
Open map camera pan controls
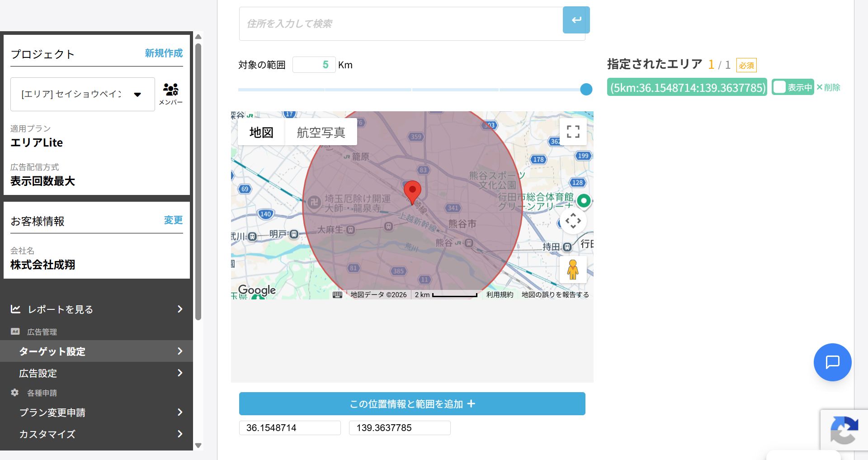(573, 221)
